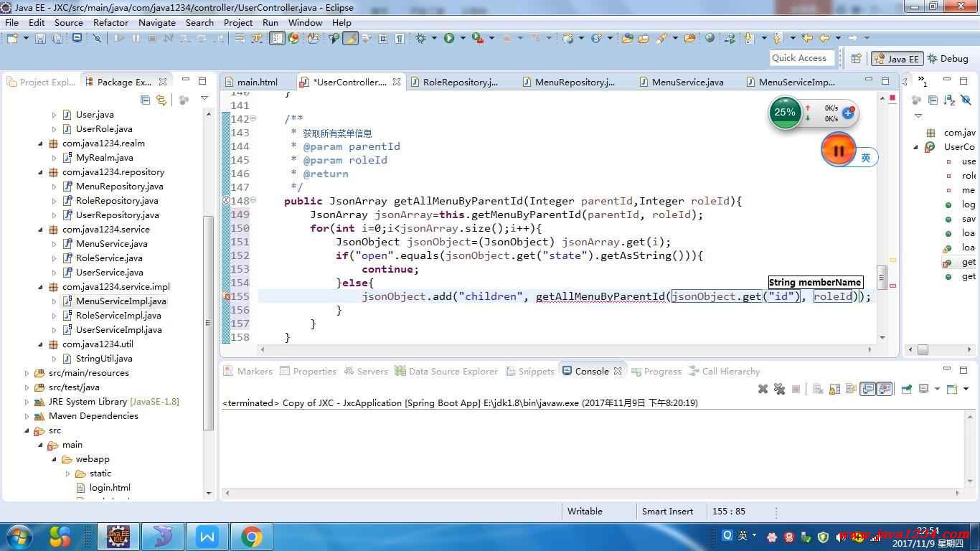Image resolution: width=980 pixels, height=551 pixels.
Task: Click the Open Type icon in toolbar
Action: pos(628,38)
